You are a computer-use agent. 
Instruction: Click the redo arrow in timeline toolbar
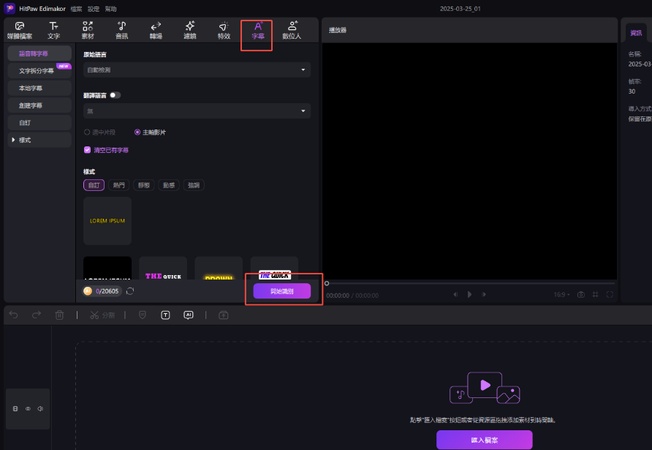pos(37,315)
